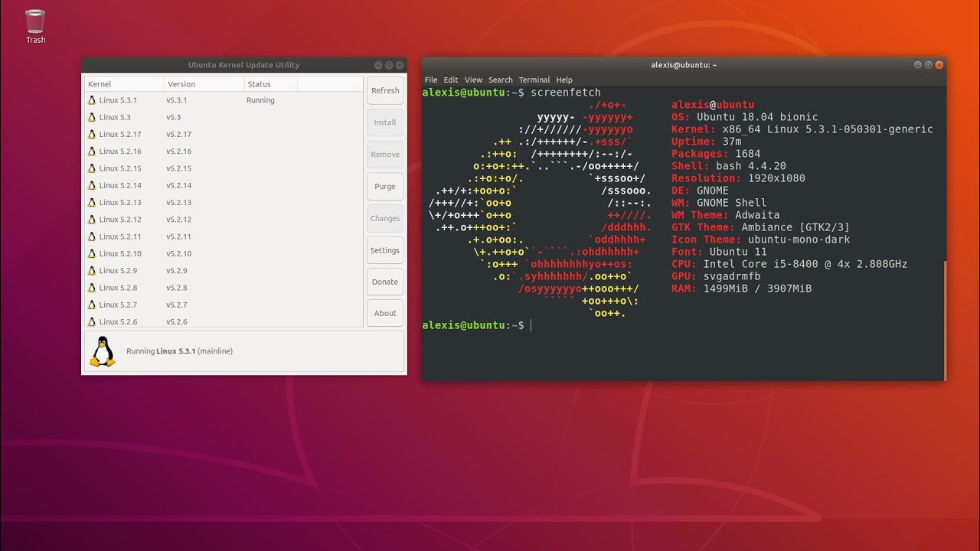Click version cell v5.2.17
This screenshot has height=551, width=980.
point(178,134)
